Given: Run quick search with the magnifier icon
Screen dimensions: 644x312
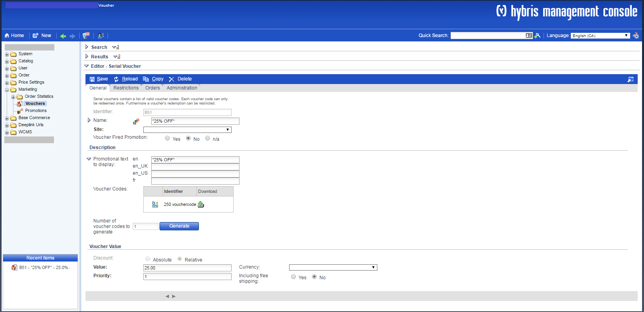Looking at the screenshot, I should pyautogui.click(x=537, y=35).
